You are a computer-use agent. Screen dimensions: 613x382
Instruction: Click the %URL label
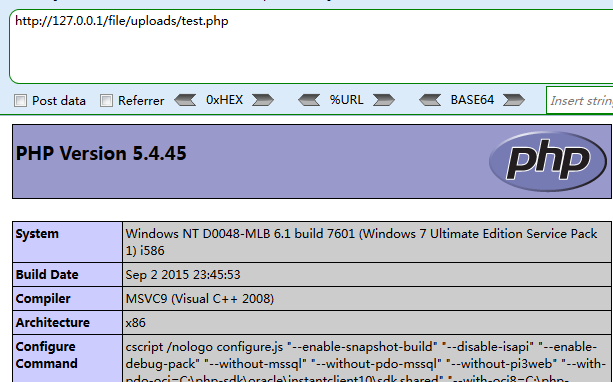point(346,100)
